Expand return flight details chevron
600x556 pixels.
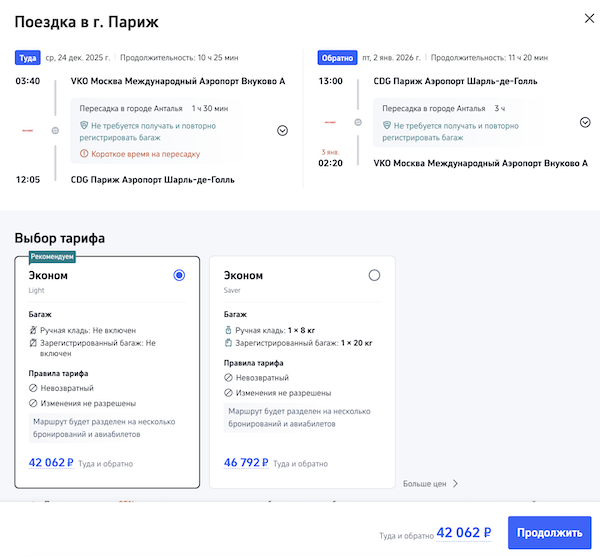click(585, 122)
